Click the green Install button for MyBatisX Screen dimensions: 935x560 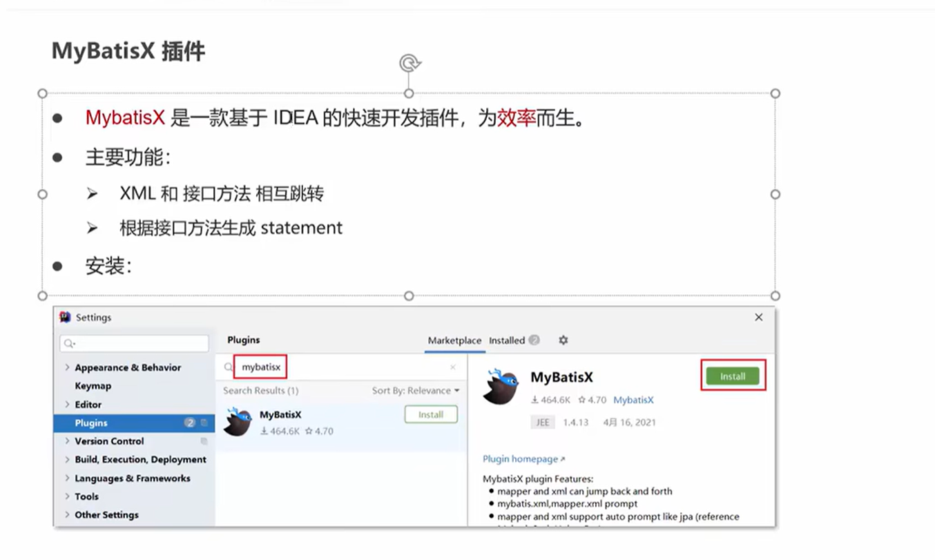tap(733, 376)
